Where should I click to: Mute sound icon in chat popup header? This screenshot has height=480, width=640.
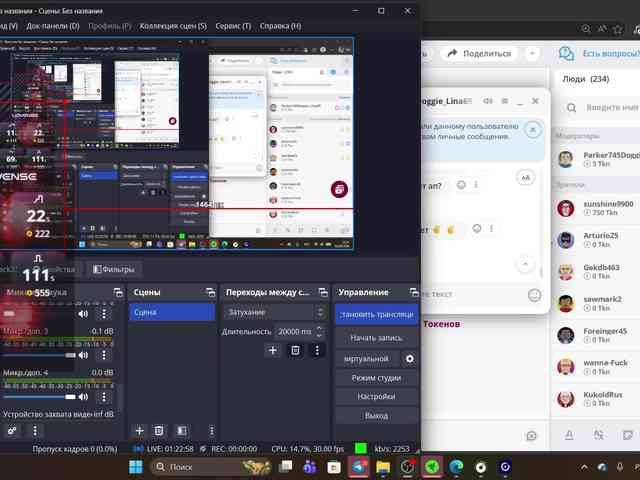488,101
